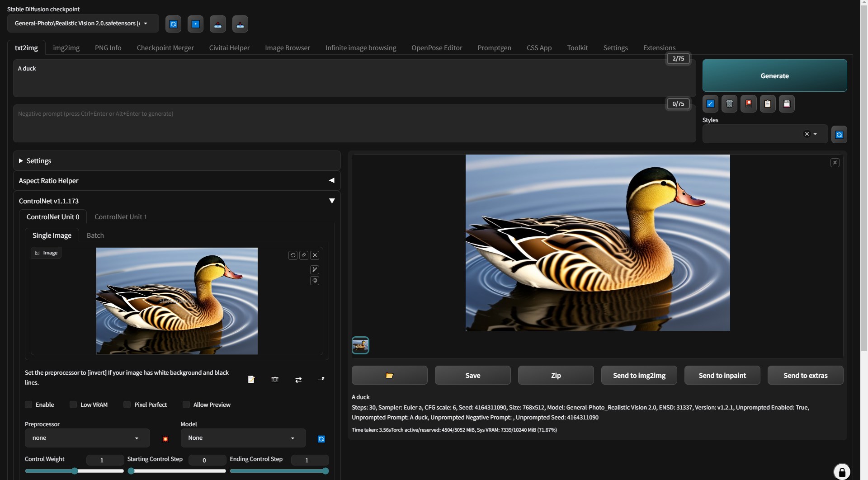Click the clipboard apply styles icon
The height and width of the screenshot is (480, 868).
point(767,104)
